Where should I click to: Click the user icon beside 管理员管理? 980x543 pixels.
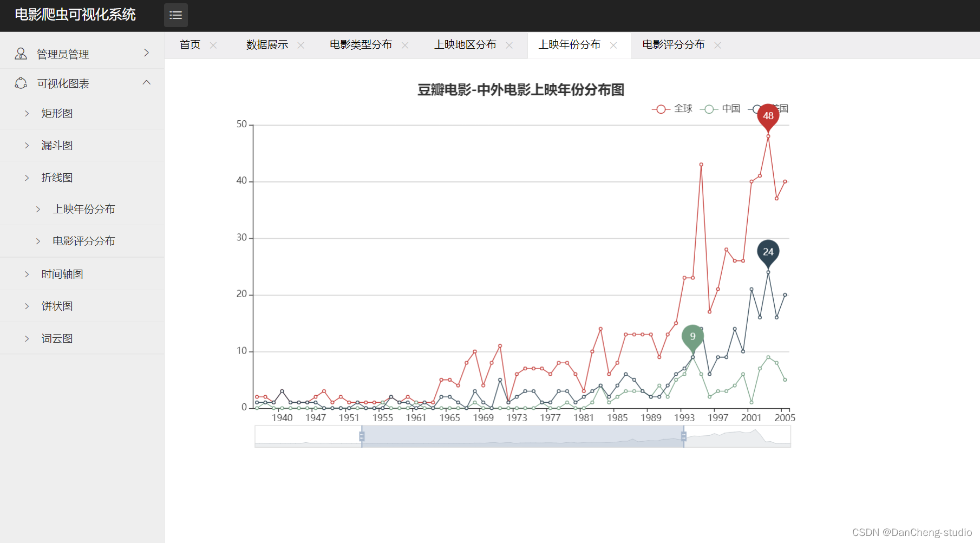click(x=21, y=54)
